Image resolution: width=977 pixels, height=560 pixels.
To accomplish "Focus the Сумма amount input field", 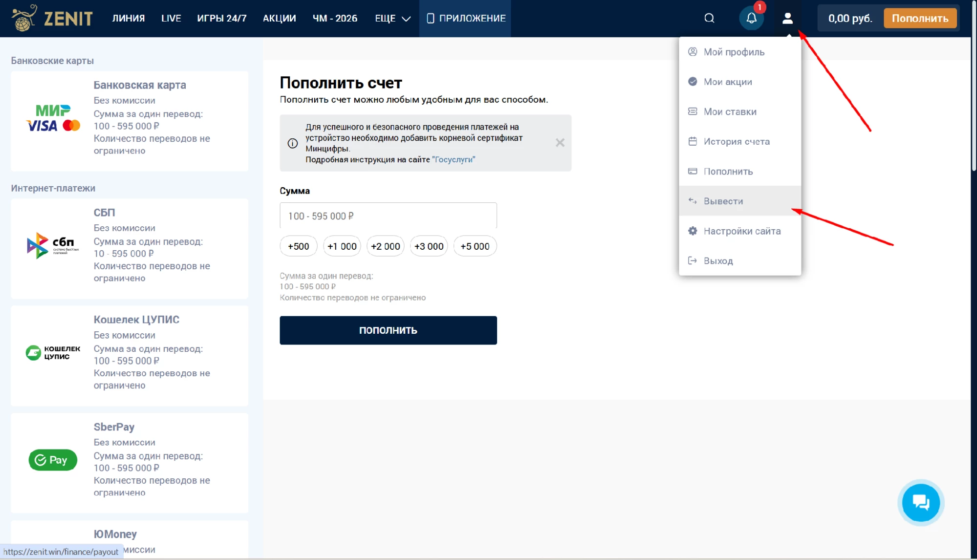I will click(388, 215).
